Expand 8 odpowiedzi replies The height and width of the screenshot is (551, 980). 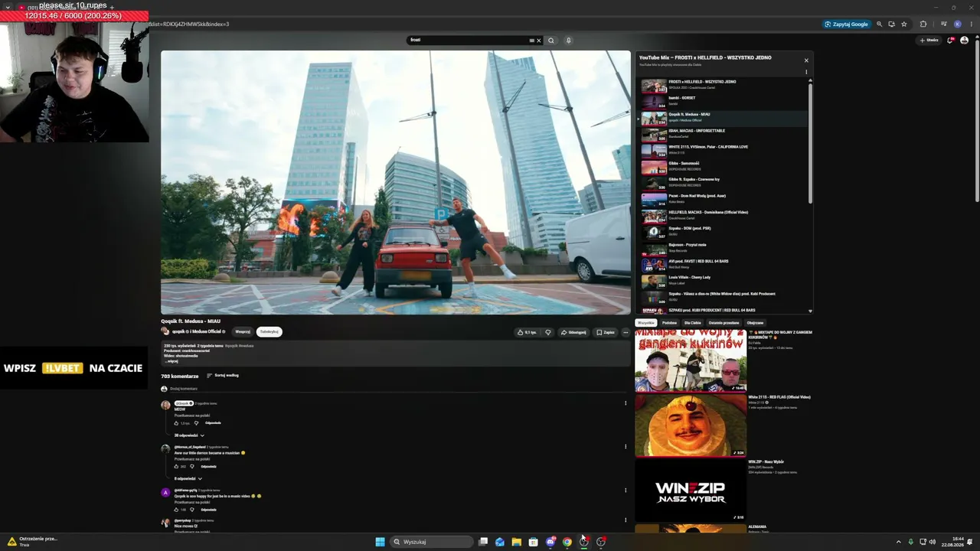click(x=188, y=478)
